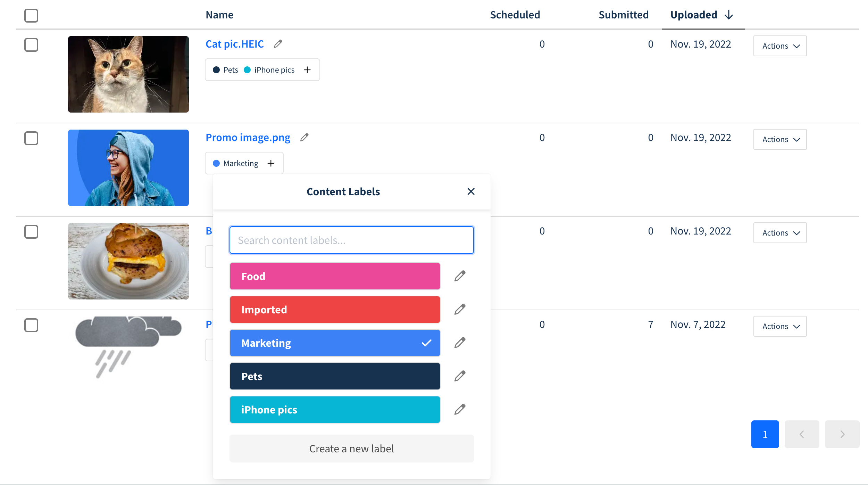868x485 pixels.
Task: Open Actions dropdown for Cat pic.HEIC
Action: point(780,46)
